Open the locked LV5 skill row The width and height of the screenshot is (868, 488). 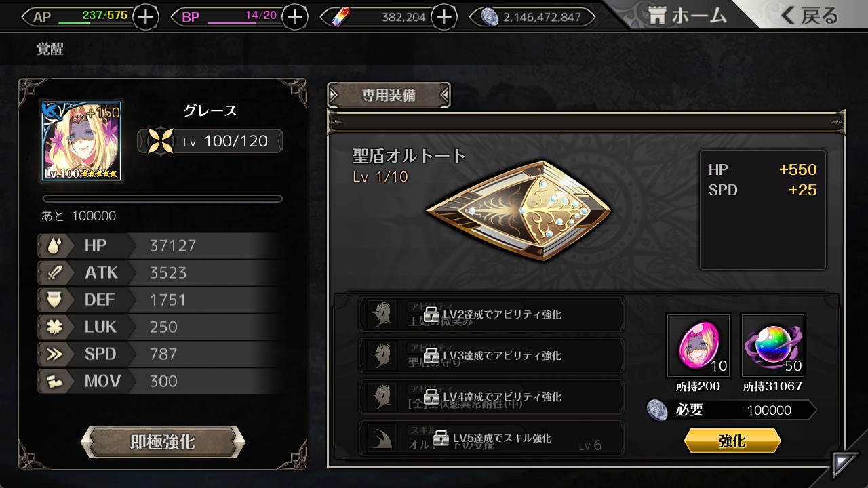point(491,438)
